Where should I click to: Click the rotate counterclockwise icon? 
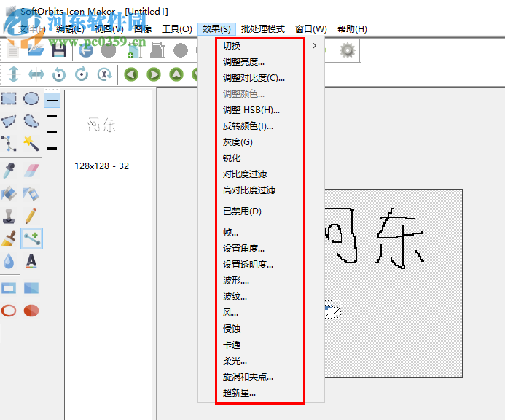(59, 74)
